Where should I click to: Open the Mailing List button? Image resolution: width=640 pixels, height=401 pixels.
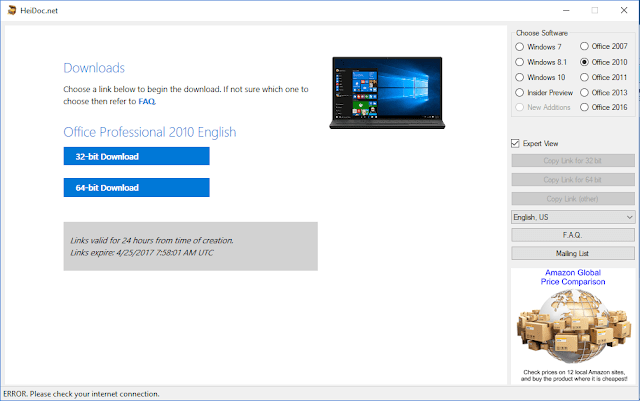(x=573, y=253)
